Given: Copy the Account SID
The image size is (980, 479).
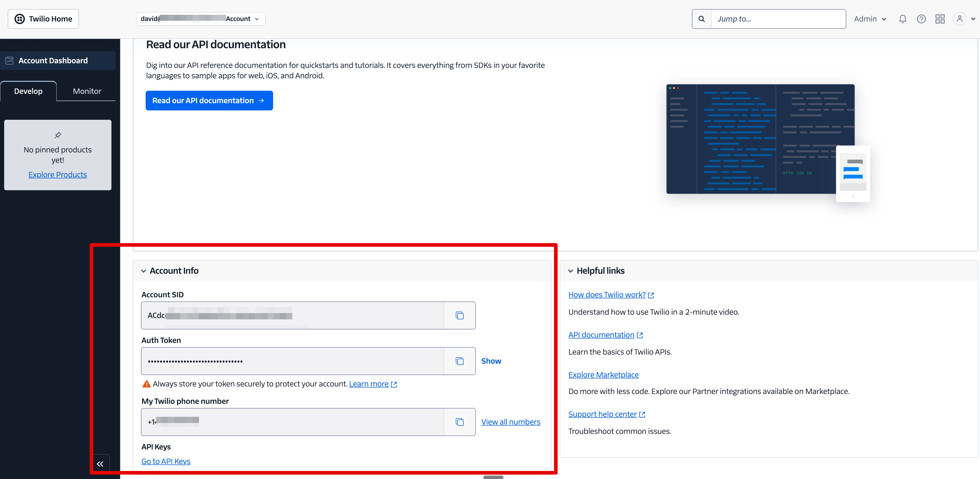Looking at the screenshot, I should click(460, 315).
